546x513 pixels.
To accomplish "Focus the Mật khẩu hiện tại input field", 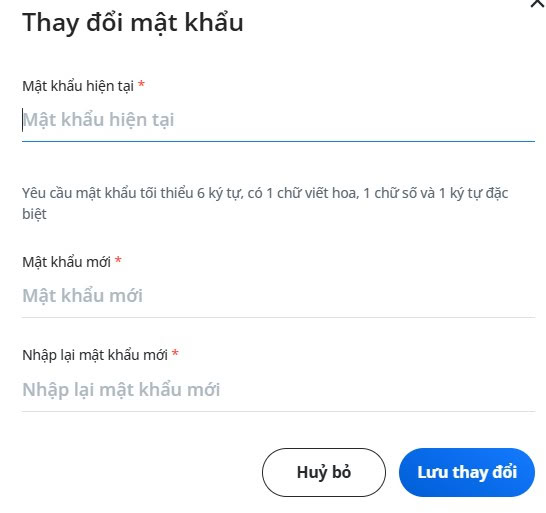I will coord(278,120).
